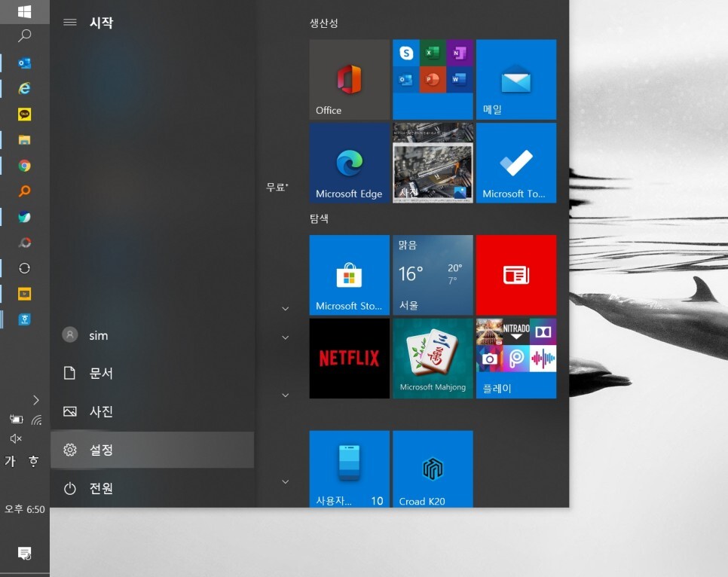Open the 플레이 folder tile label

(497, 388)
